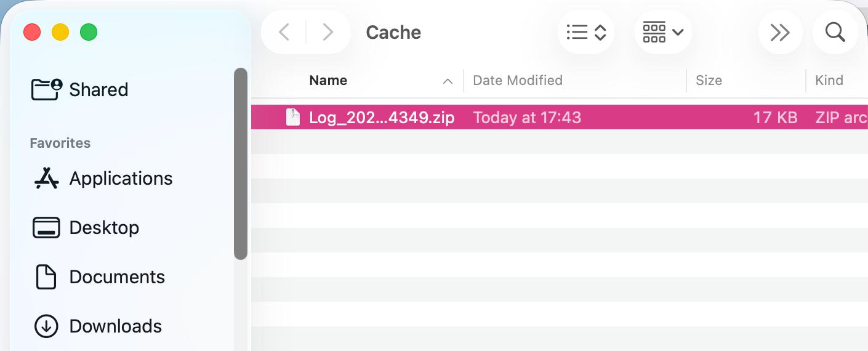Click the back navigation arrow

coord(284,32)
